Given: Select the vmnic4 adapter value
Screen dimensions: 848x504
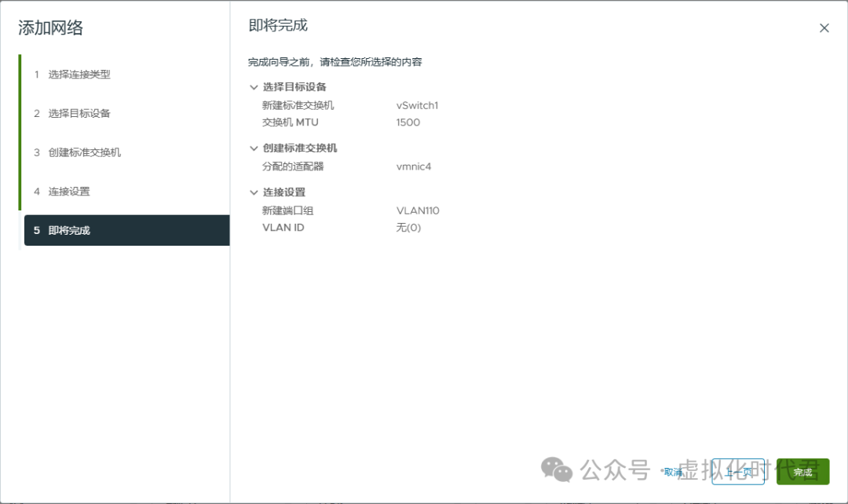Looking at the screenshot, I should click(x=414, y=166).
